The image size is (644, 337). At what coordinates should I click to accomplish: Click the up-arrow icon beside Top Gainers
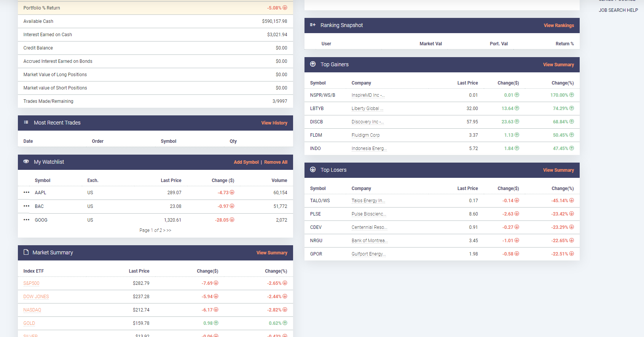click(313, 64)
